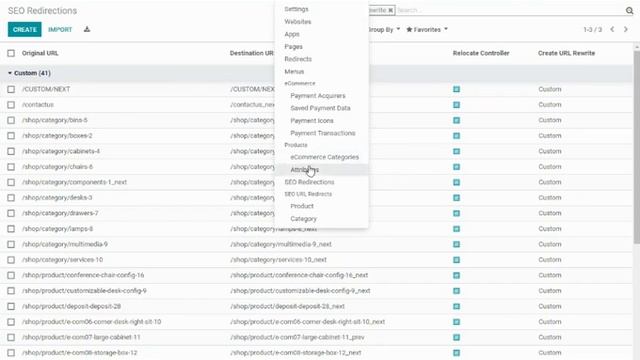Viewport: 640px width, 360px height.
Task: Click in the Search input field
Action: click(509, 10)
